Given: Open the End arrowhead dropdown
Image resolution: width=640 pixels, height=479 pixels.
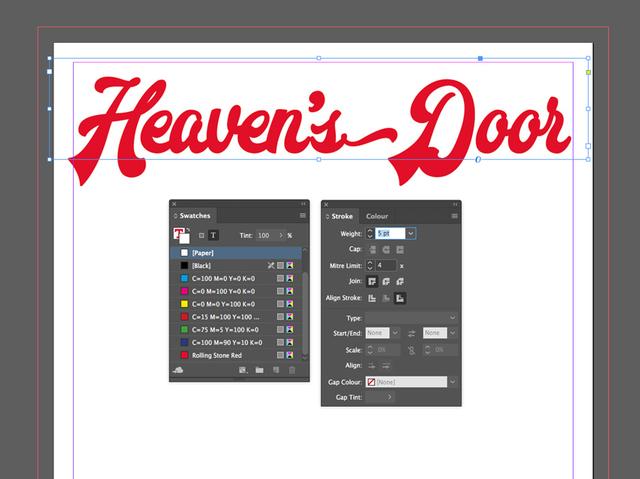Looking at the screenshot, I should pos(453,333).
